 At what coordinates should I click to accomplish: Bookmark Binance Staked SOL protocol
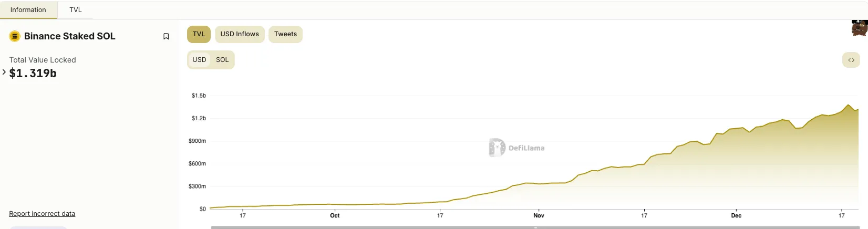coord(166,36)
